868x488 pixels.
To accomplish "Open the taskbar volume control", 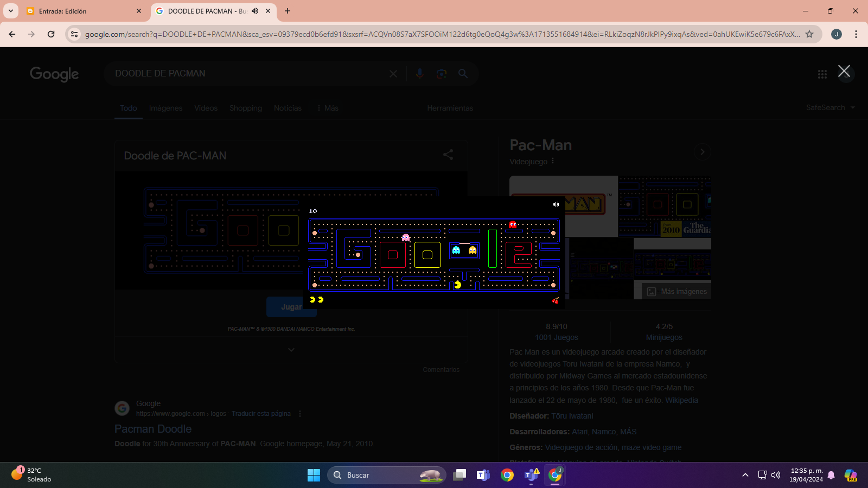I will (x=776, y=475).
